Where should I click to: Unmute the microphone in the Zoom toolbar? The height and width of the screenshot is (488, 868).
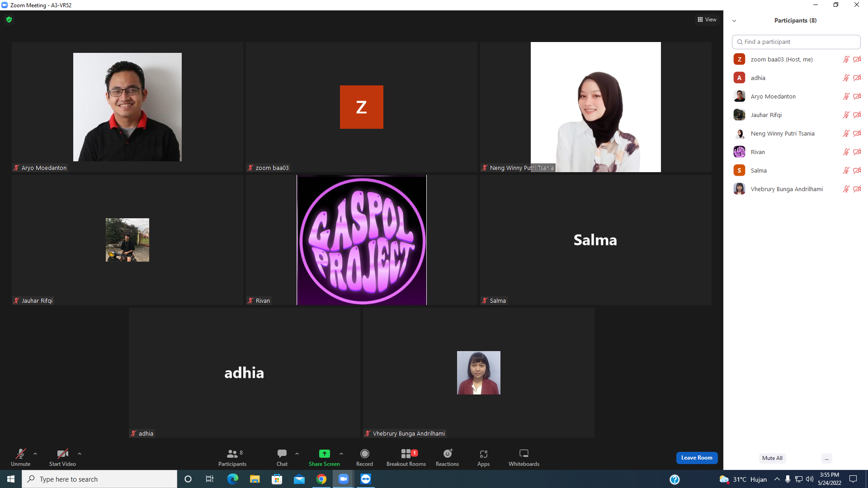coord(21,457)
